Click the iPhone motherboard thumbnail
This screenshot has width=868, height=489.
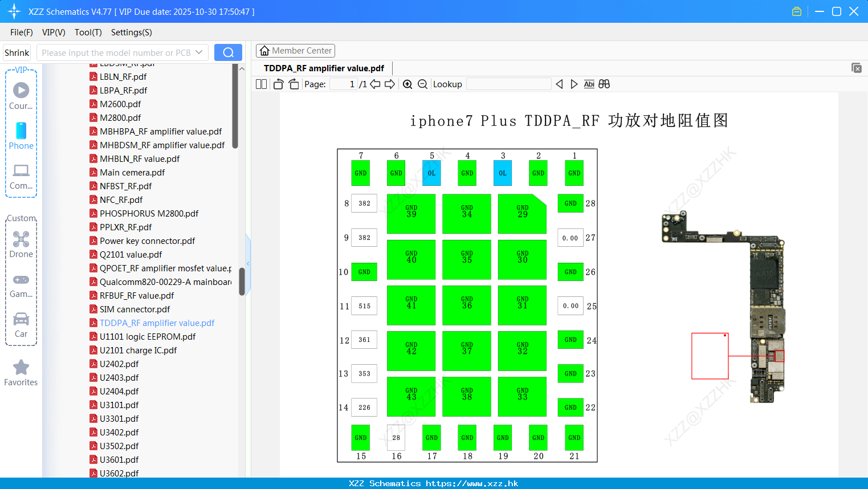pyautogui.click(x=724, y=307)
